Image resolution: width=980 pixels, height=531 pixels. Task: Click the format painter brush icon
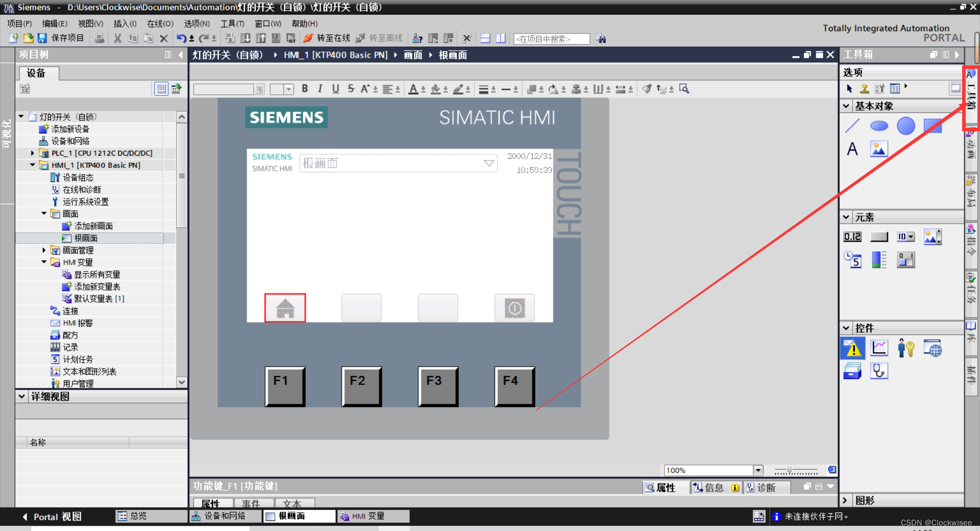pyautogui.click(x=647, y=89)
